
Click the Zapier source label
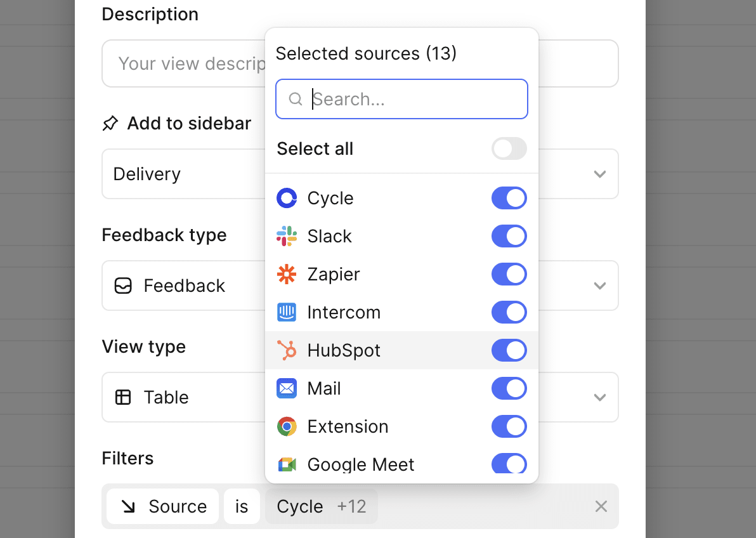click(x=334, y=275)
